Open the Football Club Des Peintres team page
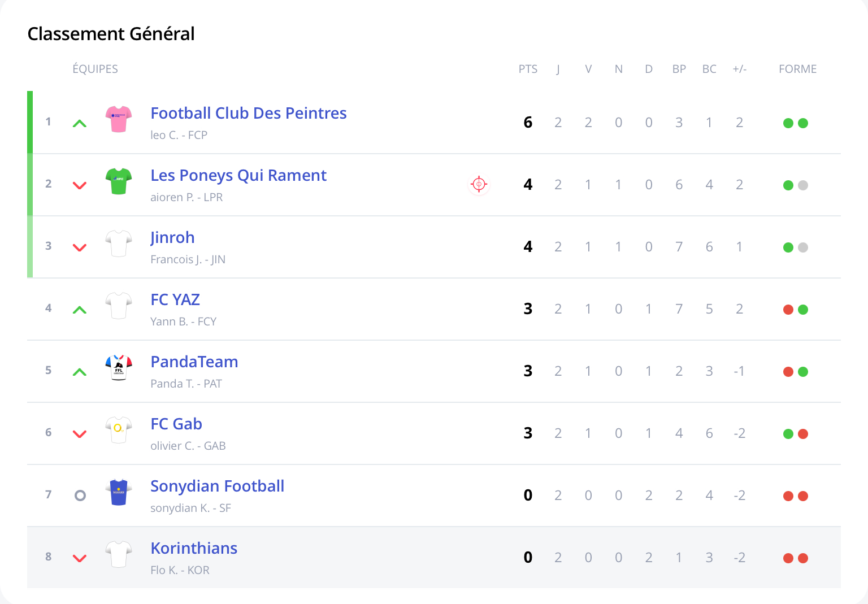Viewport: 868px width, 604px height. click(248, 113)
